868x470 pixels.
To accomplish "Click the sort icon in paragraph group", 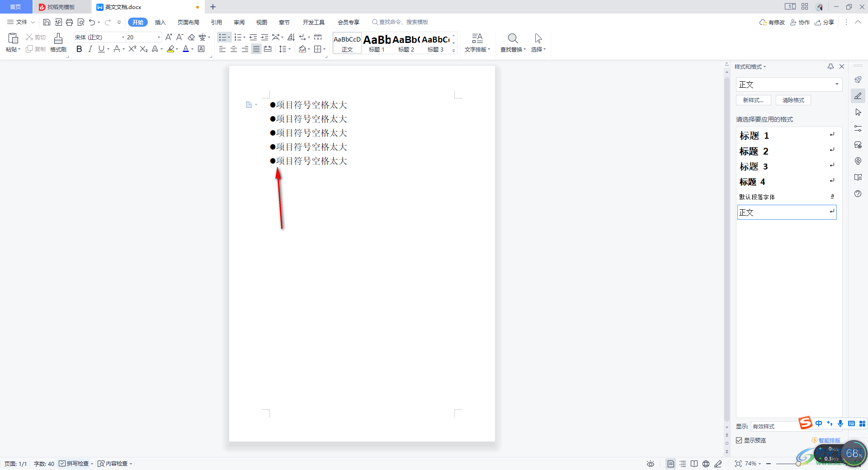I will (x=291, y=37).
